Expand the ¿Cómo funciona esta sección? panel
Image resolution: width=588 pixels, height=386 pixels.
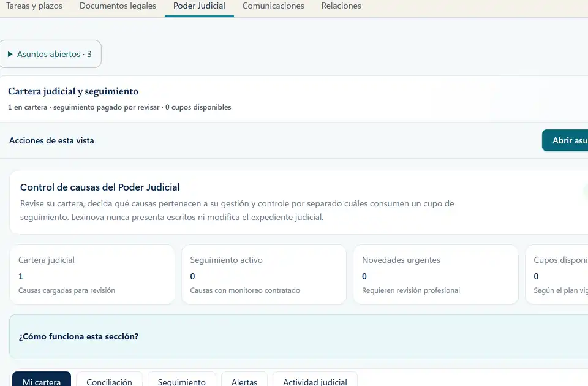click(x=298, y=336)
